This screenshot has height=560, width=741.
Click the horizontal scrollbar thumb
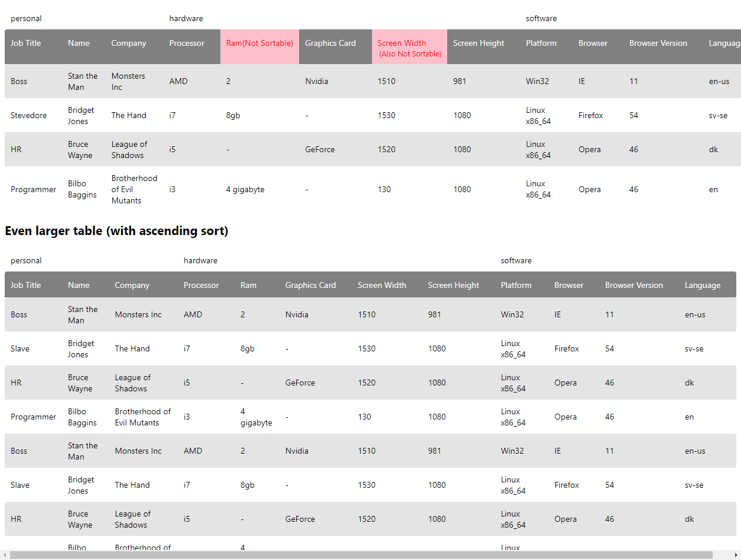pos(361,555)
